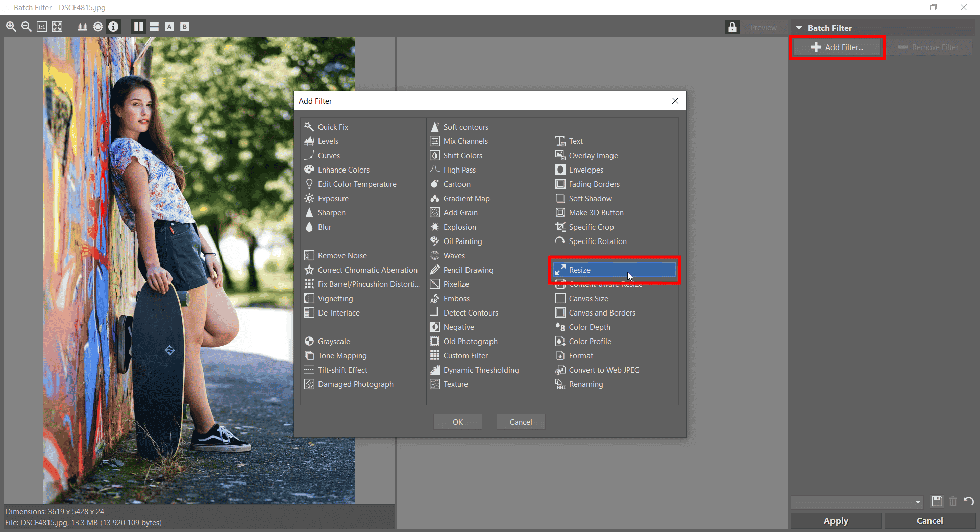Toggle the image information icon
This screenshot has height=532, width=980.
(x=113, y=27)
